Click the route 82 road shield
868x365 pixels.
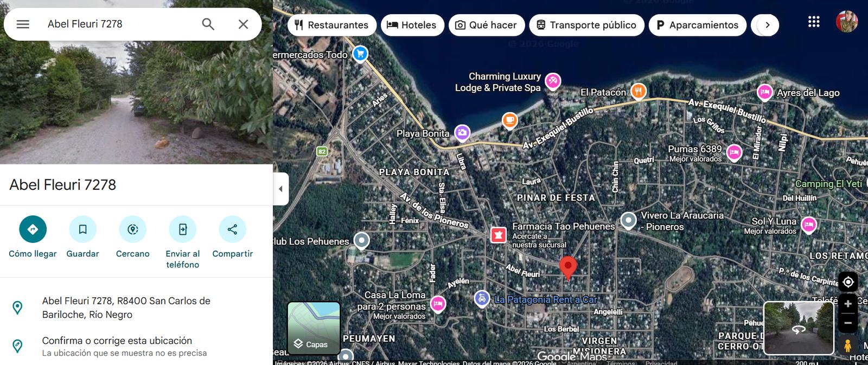pos(322,151)
